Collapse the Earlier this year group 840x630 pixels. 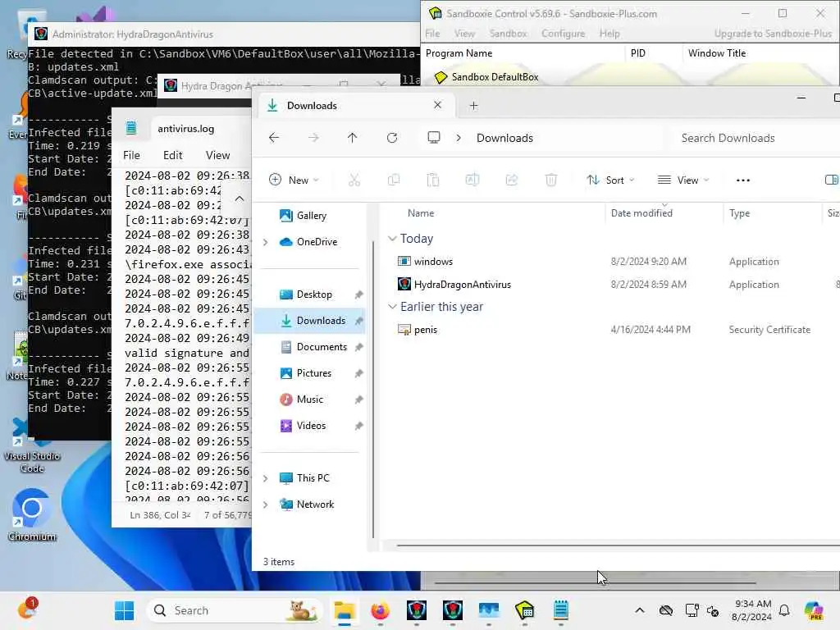tap(392, 307)
